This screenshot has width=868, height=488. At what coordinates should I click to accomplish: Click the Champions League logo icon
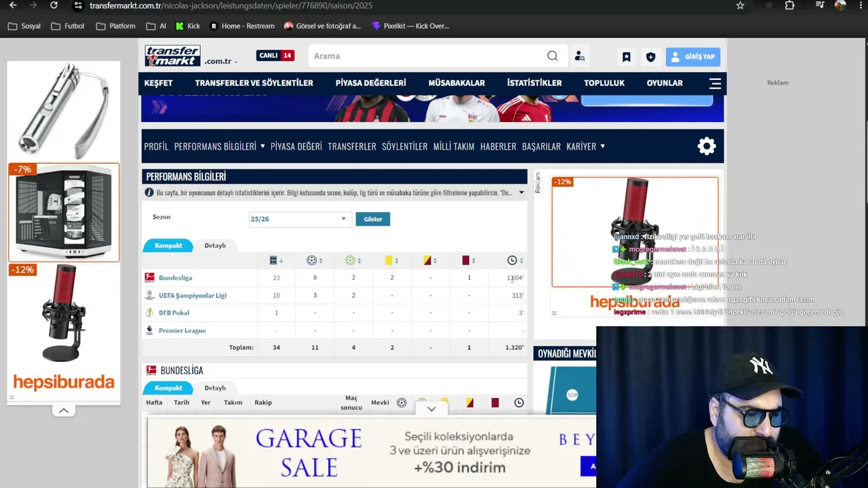pyautogui.click(x=149, y=296)
